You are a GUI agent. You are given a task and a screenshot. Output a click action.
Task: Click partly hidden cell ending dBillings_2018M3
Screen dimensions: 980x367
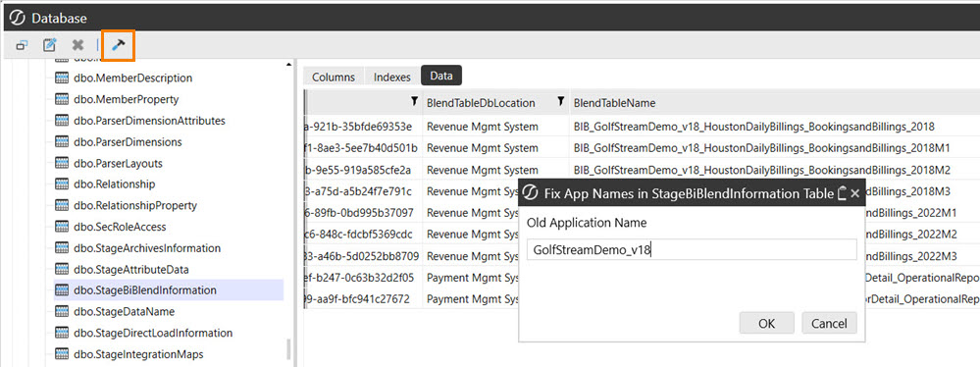tap(908, 191)
